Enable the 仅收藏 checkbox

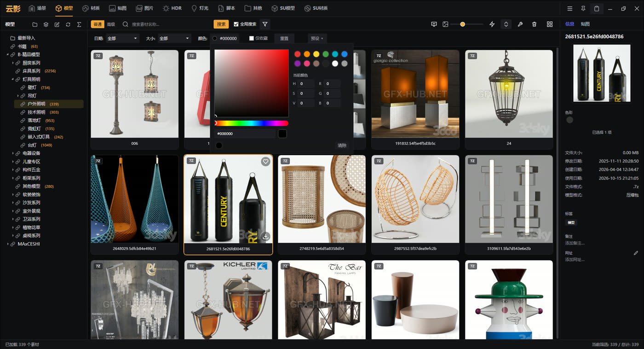click(252, 38)
